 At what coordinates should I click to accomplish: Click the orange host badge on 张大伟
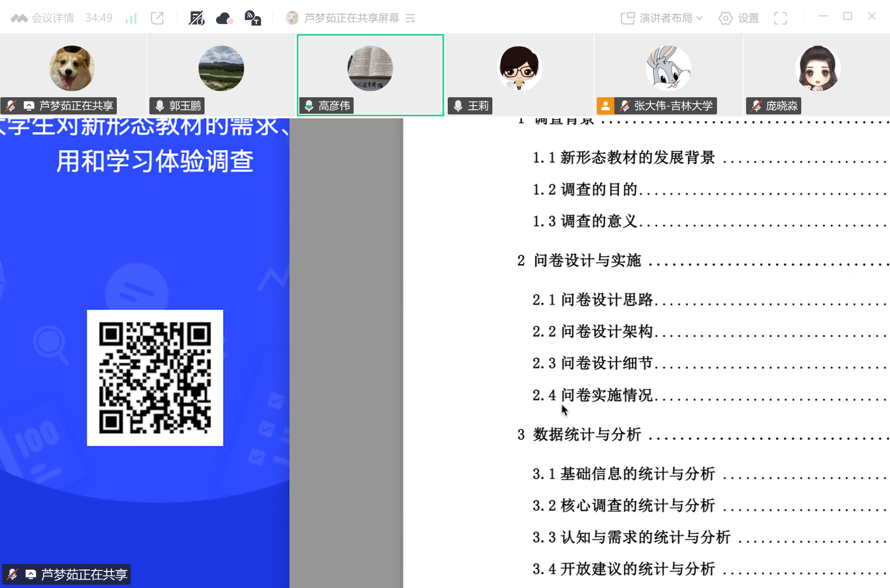click(606, 106)
